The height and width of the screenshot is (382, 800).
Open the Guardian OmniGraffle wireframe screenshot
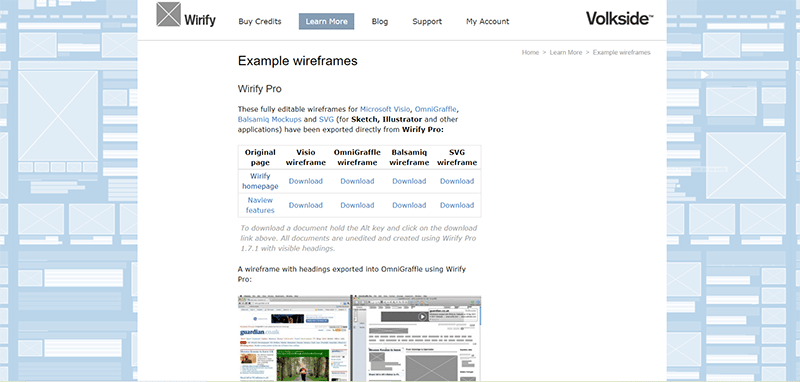pos(359,338)
